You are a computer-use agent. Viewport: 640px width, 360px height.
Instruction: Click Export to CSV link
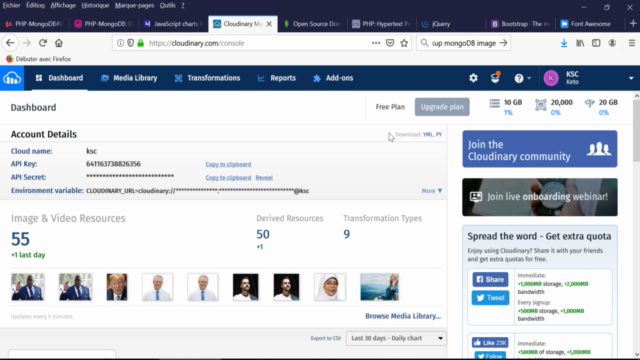coord(326,338)
